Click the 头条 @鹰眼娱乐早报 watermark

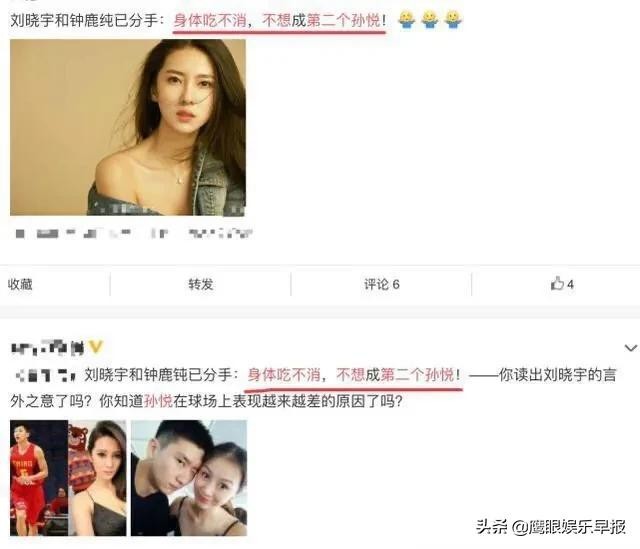tap(551, 527)
